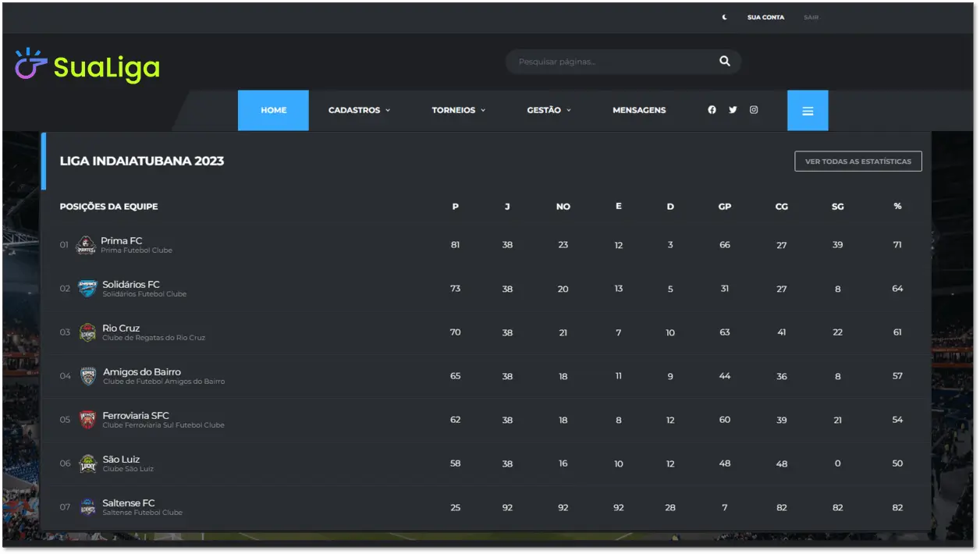The height and width of the screenshot is (554, 980).
Task: Open the Instagram social icon
Action: (x=754, y=110)
